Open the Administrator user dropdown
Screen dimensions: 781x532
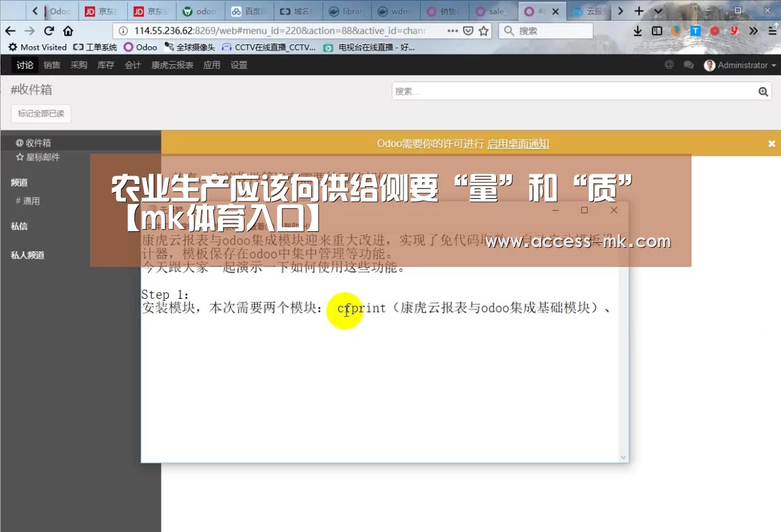740,65
